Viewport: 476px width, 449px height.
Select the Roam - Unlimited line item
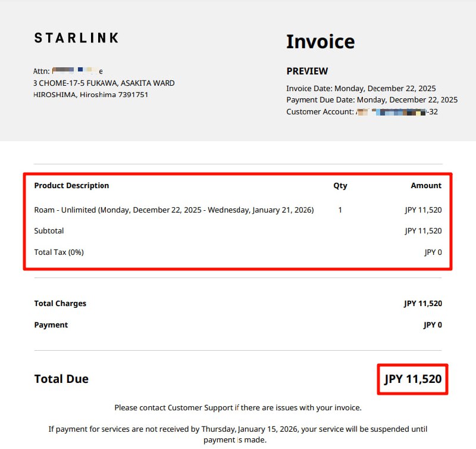(174, 210)
